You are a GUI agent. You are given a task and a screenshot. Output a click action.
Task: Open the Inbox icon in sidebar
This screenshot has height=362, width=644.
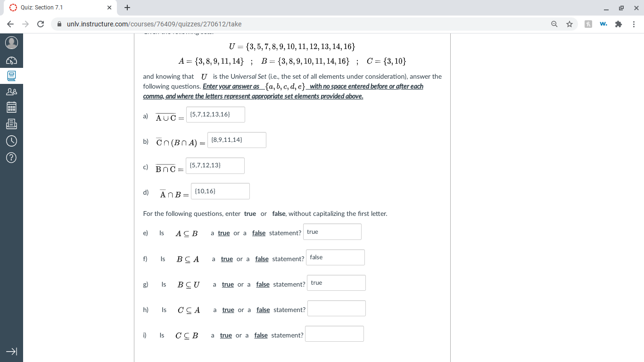(x=11, y=124)
